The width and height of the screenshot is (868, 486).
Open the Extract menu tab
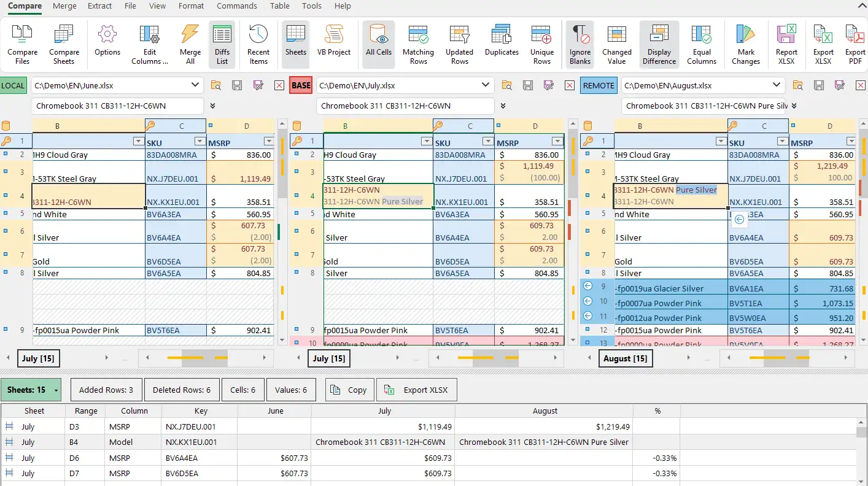tap(99, 6)
